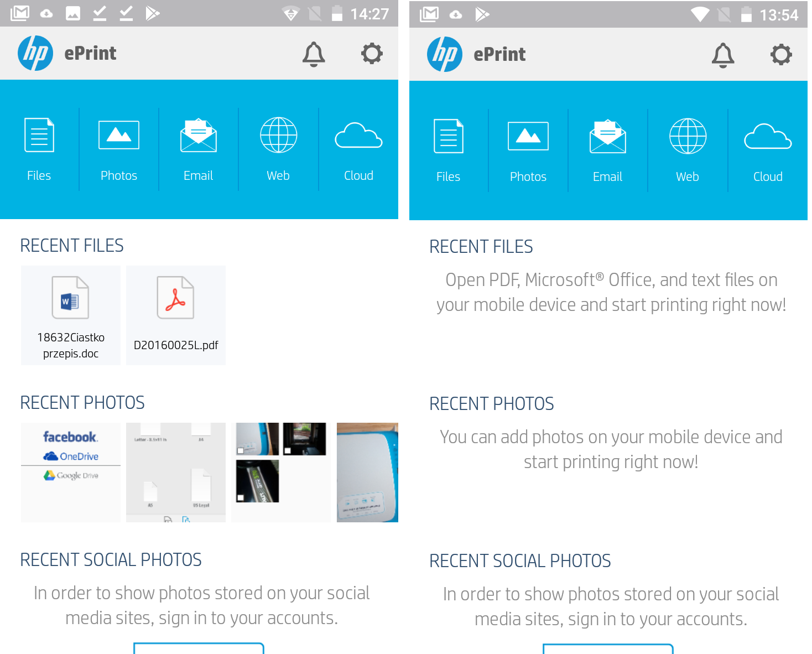Viewport: 812px width, 654px height.
Task: Select facebook OneDrive recent photo thumbnail
Action: click(71, 473)
